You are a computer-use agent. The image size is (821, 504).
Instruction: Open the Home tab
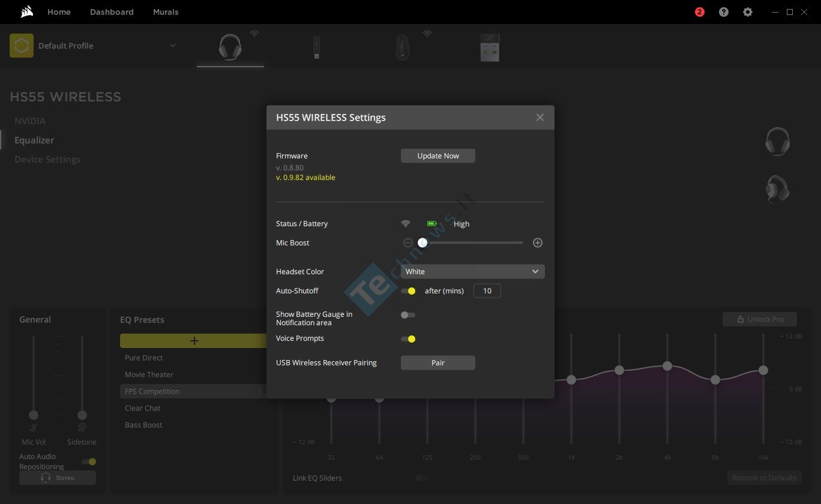tap(59, 12)
